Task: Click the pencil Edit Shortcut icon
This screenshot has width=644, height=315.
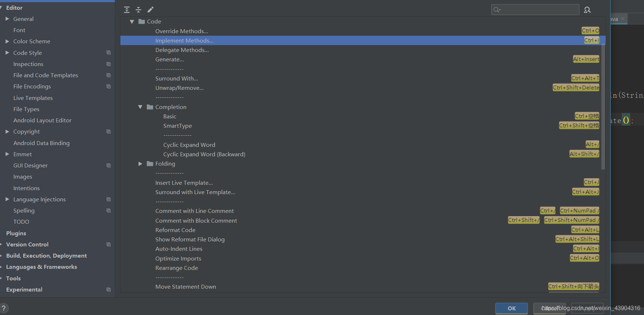Action: point(151,10)
